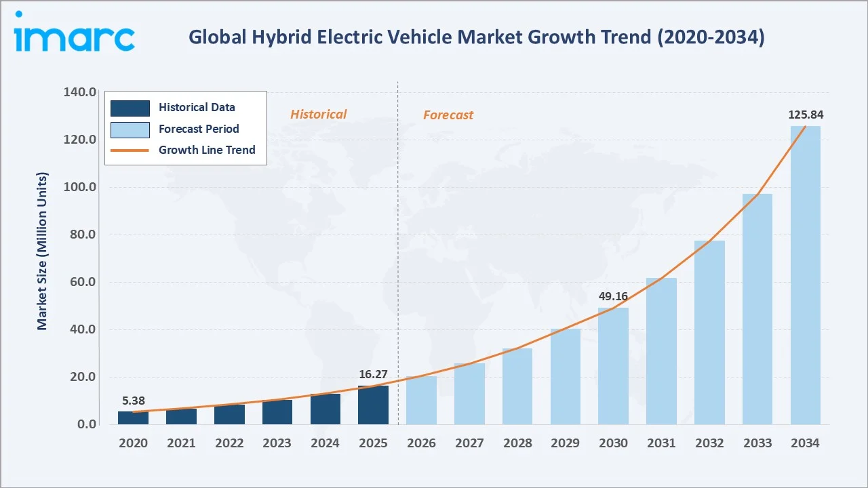This screenshot has height=488, width=868.
Task: Click the 2022 x-axis label
Action: (229, 443)
